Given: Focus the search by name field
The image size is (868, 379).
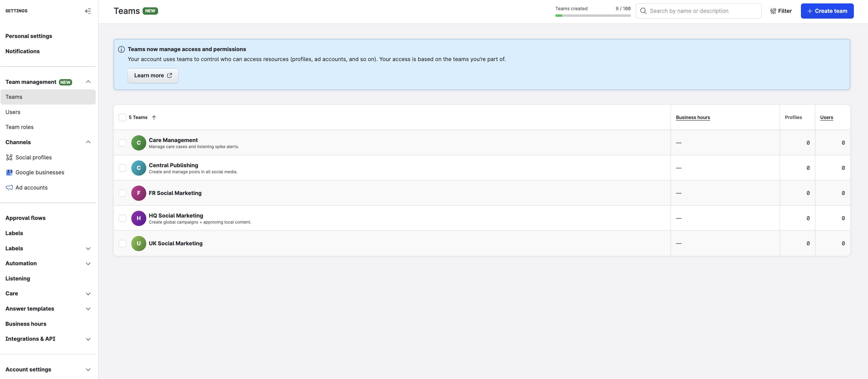Looking at the screenshot, I should coord(698,11).
